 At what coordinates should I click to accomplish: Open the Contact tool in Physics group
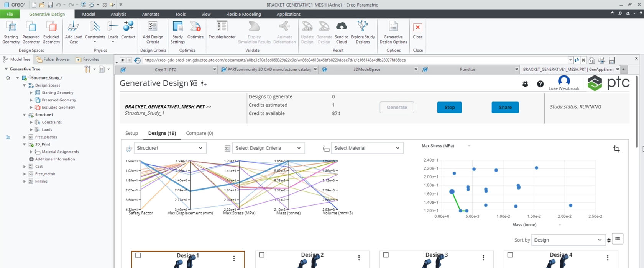click(128, 30)
